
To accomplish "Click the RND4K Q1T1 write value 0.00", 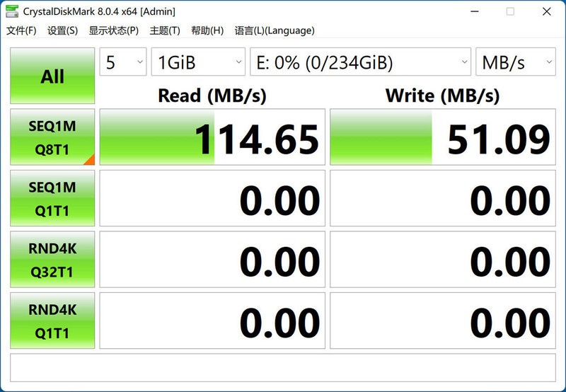I will [443, 321].
